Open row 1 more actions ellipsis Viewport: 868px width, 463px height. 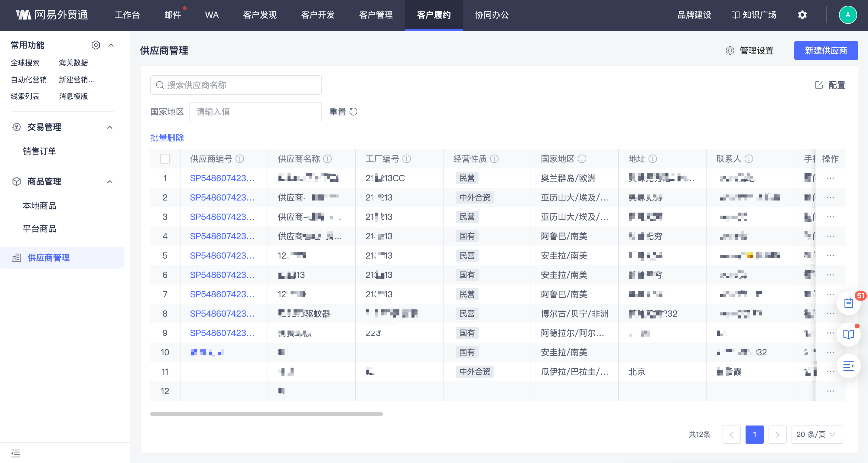click(x=830, y=178)
